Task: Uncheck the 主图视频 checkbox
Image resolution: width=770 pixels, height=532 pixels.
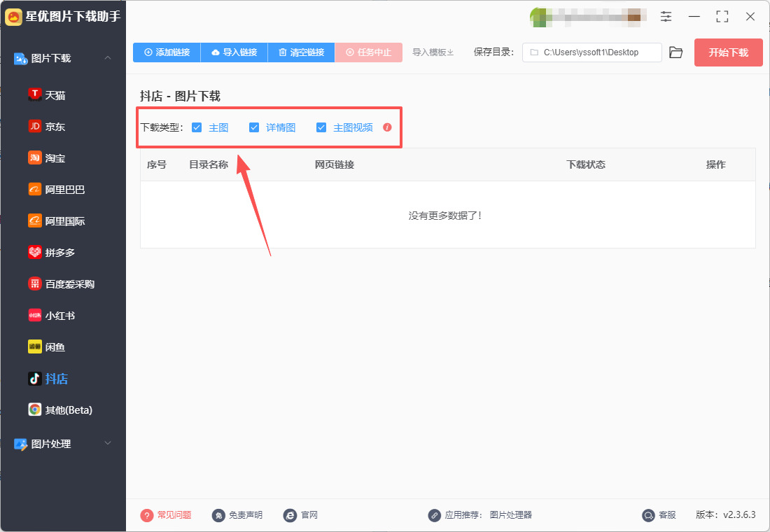Action: pos(321,127)
